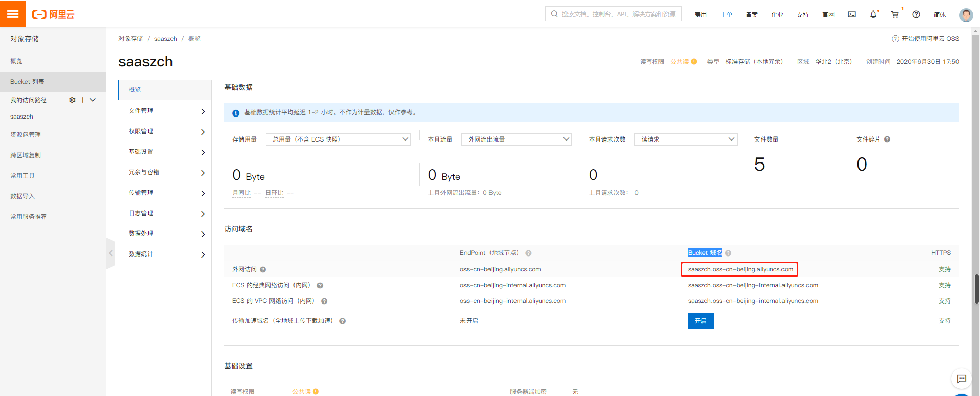Show help for 文件碎片

887,139
